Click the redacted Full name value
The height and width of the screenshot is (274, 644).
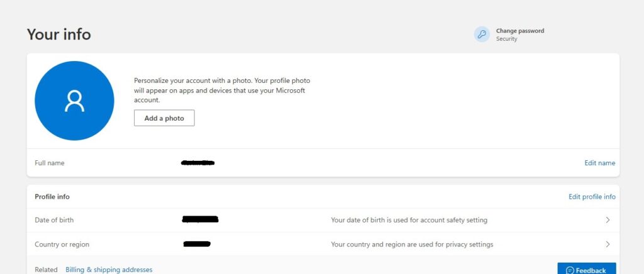197,163
